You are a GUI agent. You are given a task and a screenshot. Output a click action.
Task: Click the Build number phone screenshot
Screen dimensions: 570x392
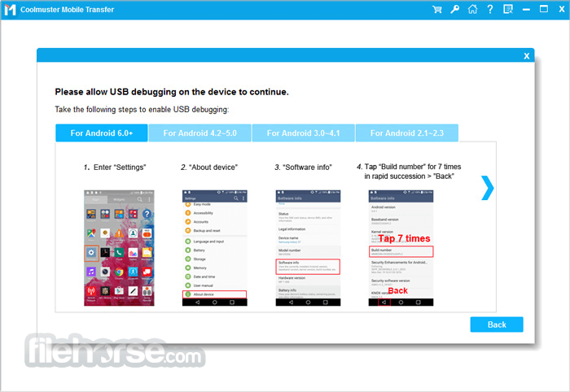[x=401, y=248]
